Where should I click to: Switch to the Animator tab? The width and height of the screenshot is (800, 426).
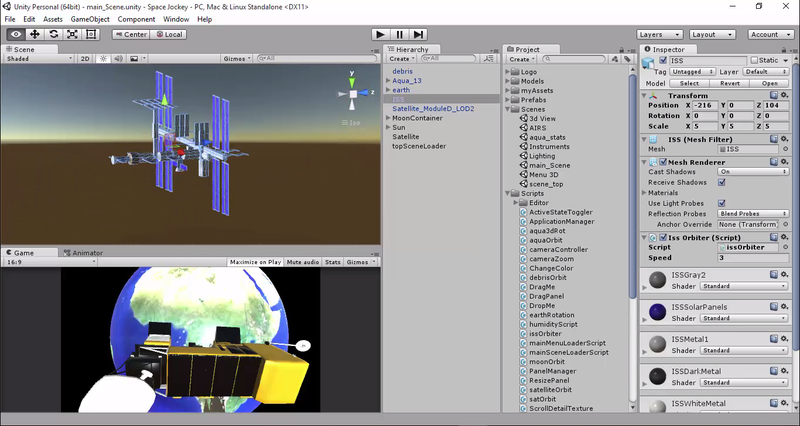pos(87,253)
